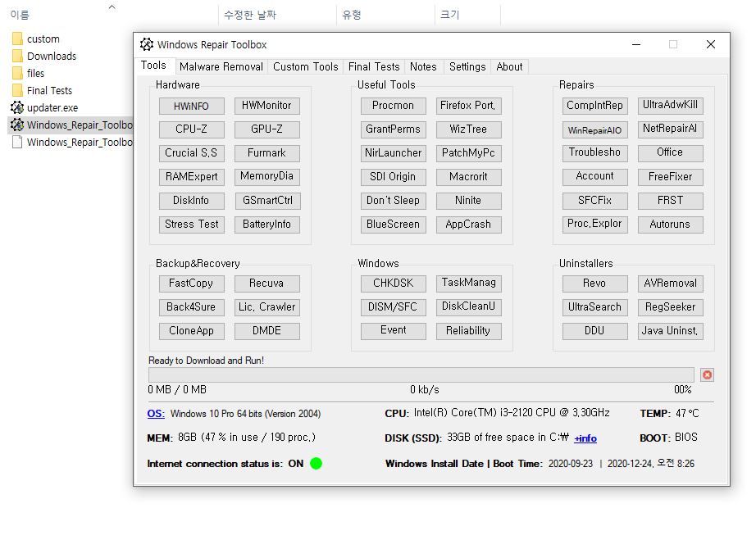This screenshot has width=756, height=549.
Task: Run CHKDSK
Action: (x=394, y=284)
